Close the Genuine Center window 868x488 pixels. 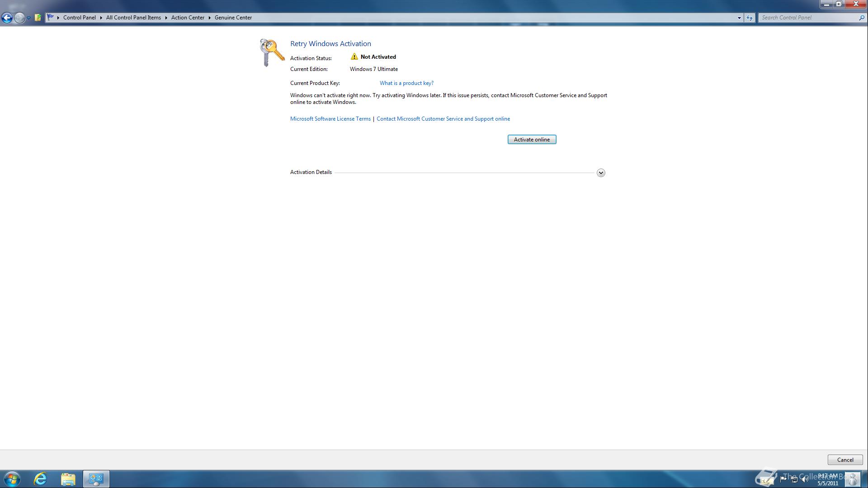point(855,4)
